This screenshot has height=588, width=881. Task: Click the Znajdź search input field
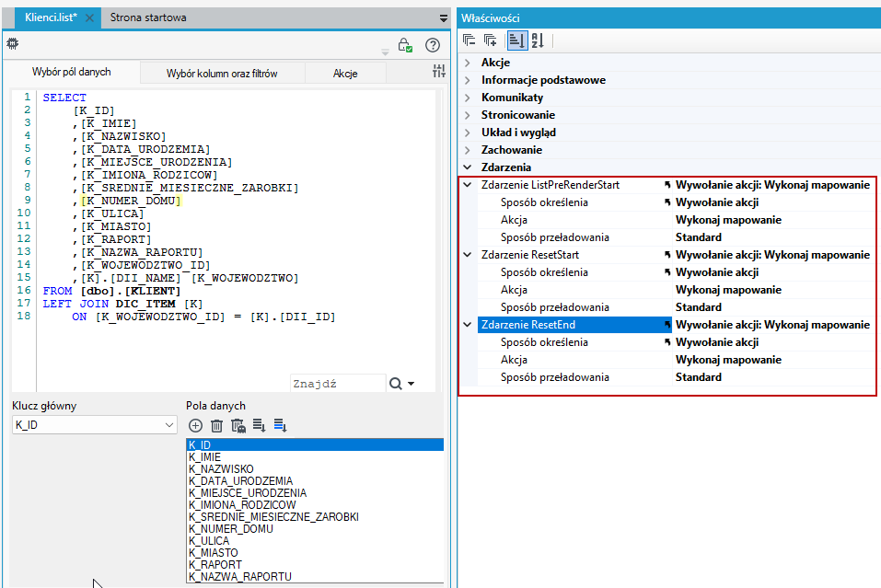point(338,384)
